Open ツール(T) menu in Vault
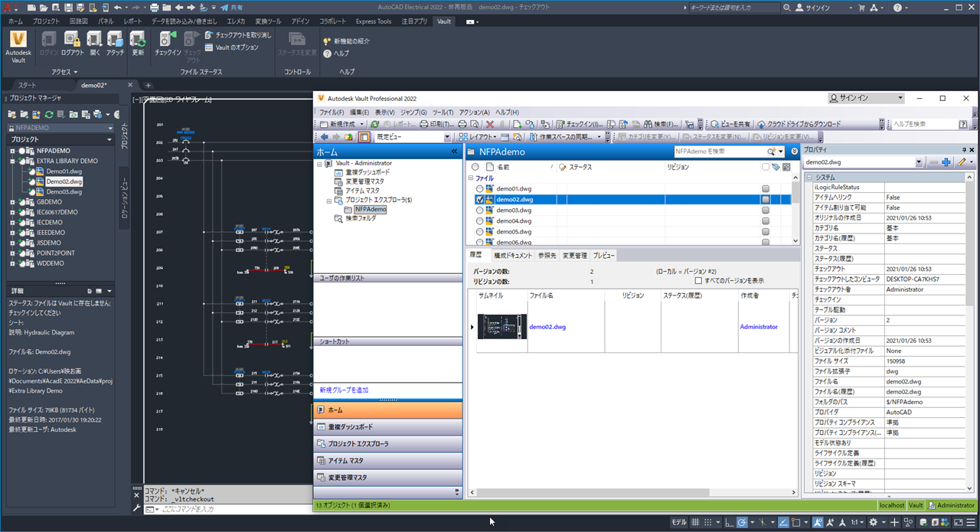This screenshot has height=532, width=980. coord(443,112)
